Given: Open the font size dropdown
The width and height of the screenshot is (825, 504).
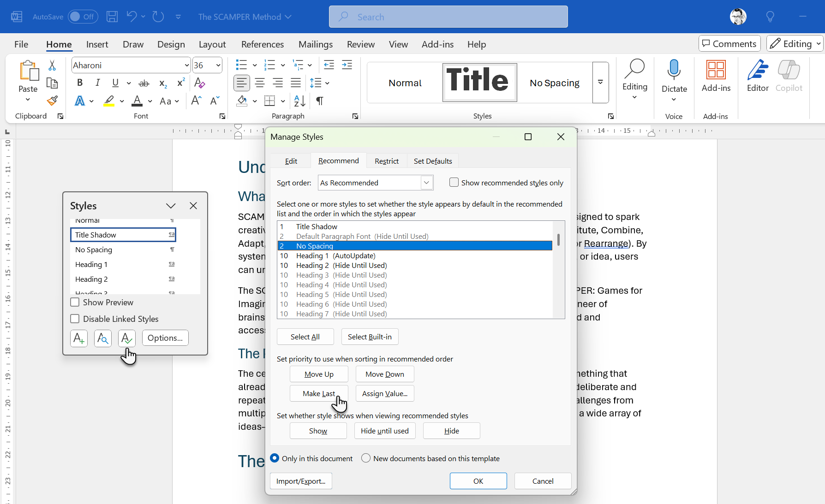Looking at the screenshot, I should [218, 65].
